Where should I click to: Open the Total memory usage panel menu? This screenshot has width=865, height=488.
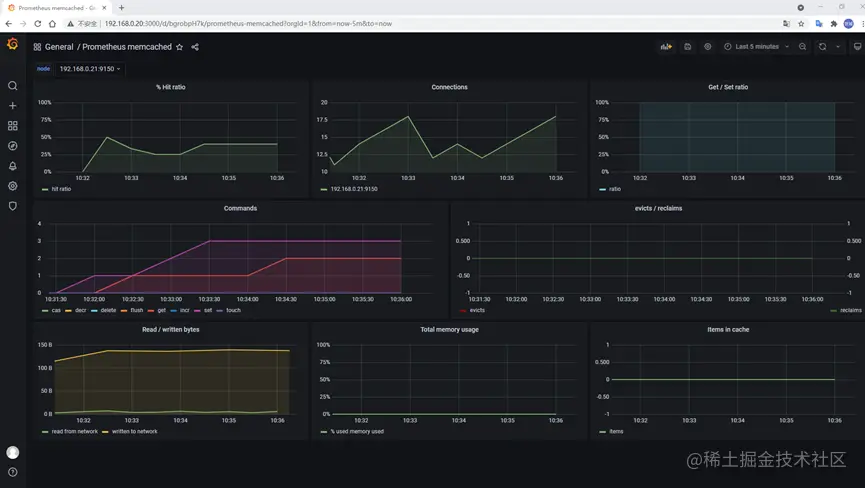coord(449,330)
